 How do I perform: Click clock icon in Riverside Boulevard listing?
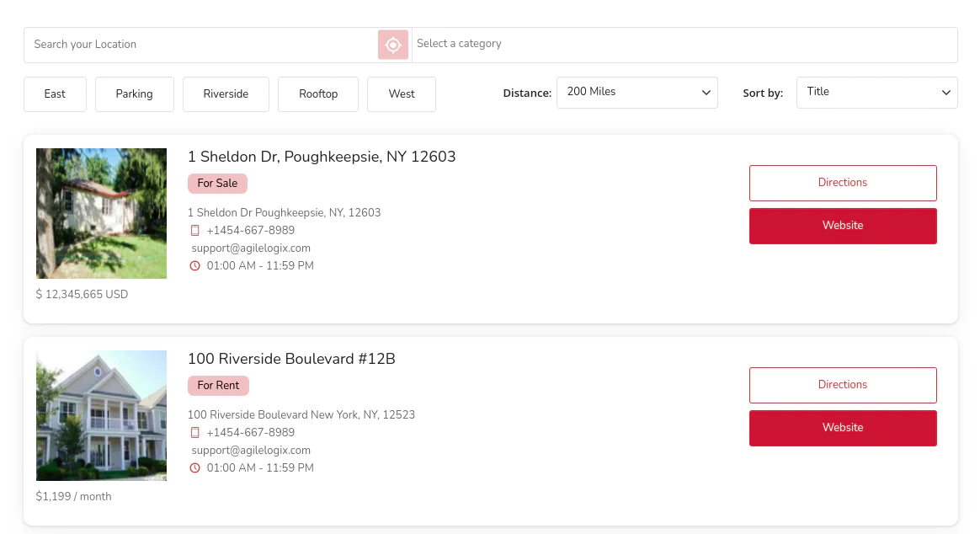point(195,468)
